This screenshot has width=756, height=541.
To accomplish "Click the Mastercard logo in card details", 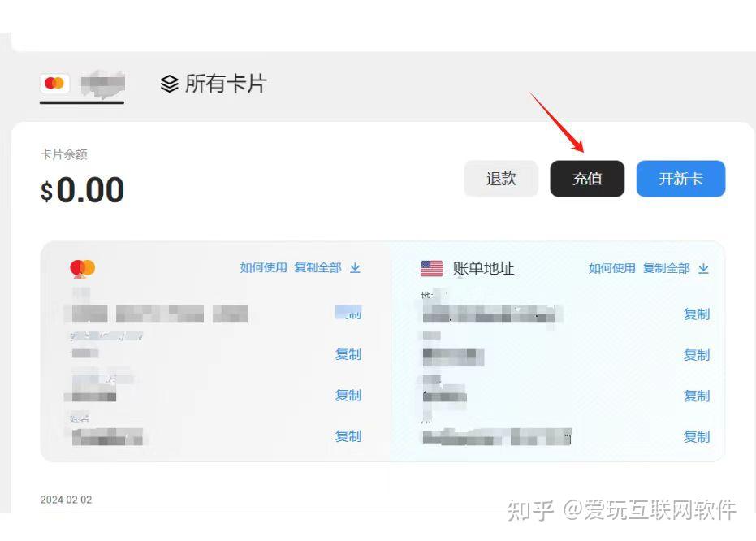I will pos(83,268).
